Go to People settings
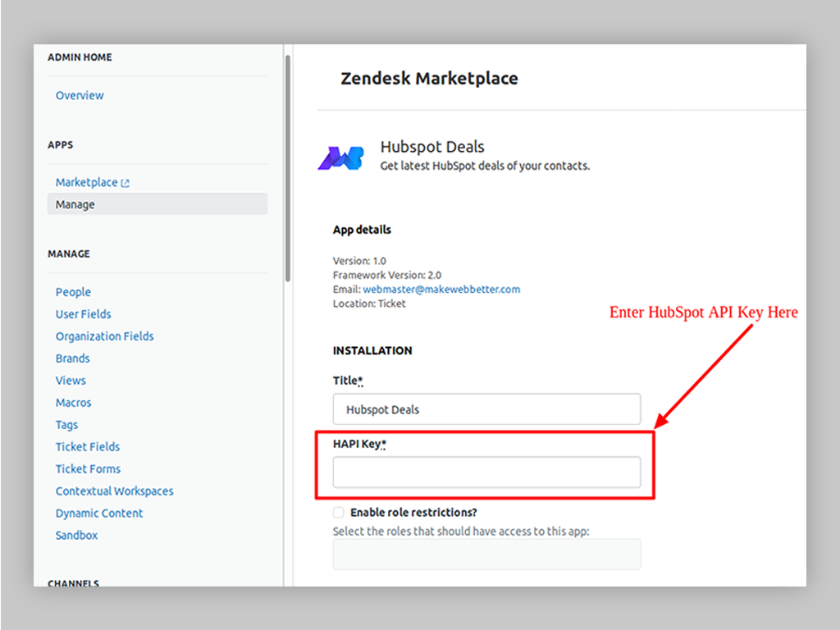840x630 pixels. click(73, 292)
